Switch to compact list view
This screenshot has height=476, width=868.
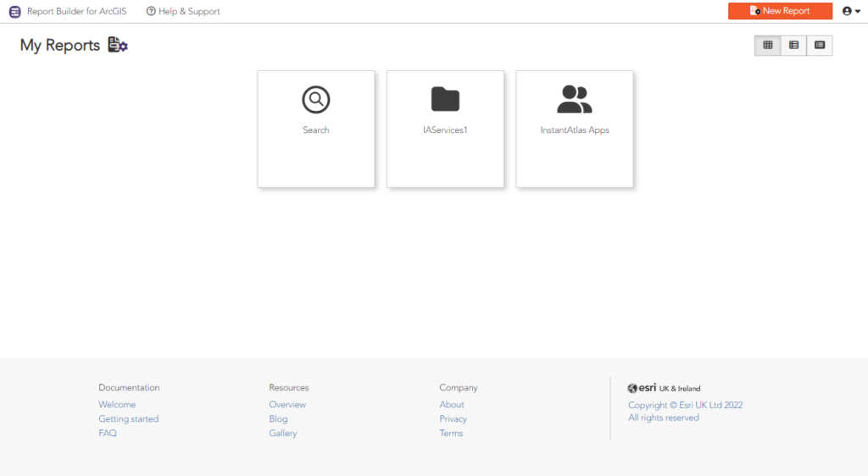(820, 46)
